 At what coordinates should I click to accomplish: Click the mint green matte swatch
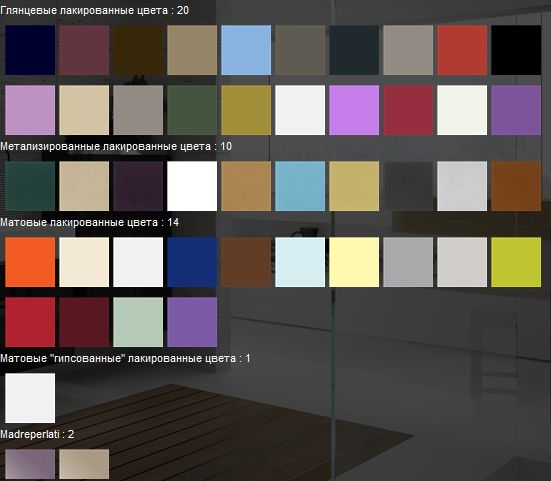click(x=138, y=322)
